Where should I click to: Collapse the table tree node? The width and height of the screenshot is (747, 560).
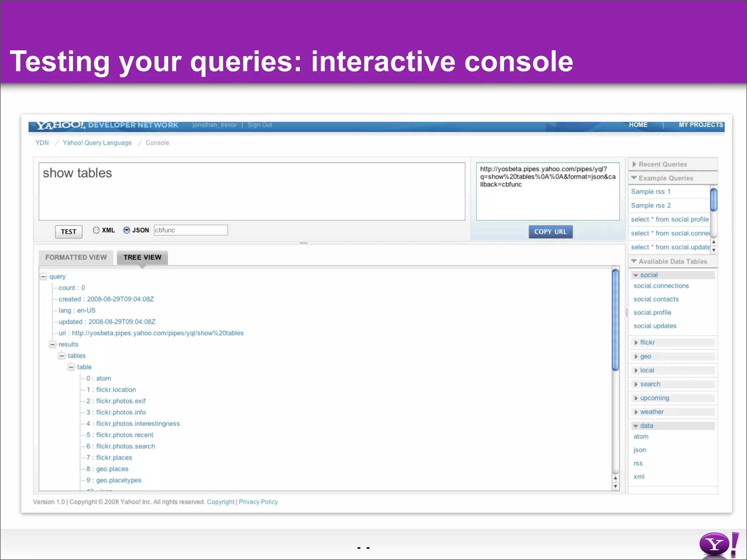(x=71, y=367)
